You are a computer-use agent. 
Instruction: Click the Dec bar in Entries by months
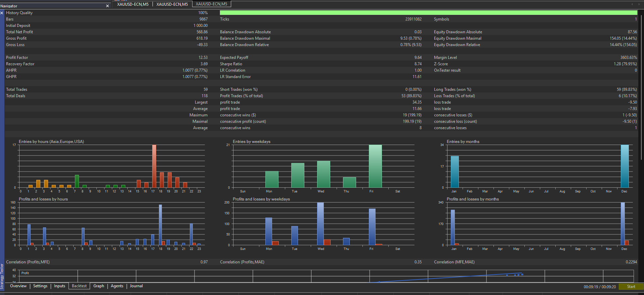click(x=625, y=166)
